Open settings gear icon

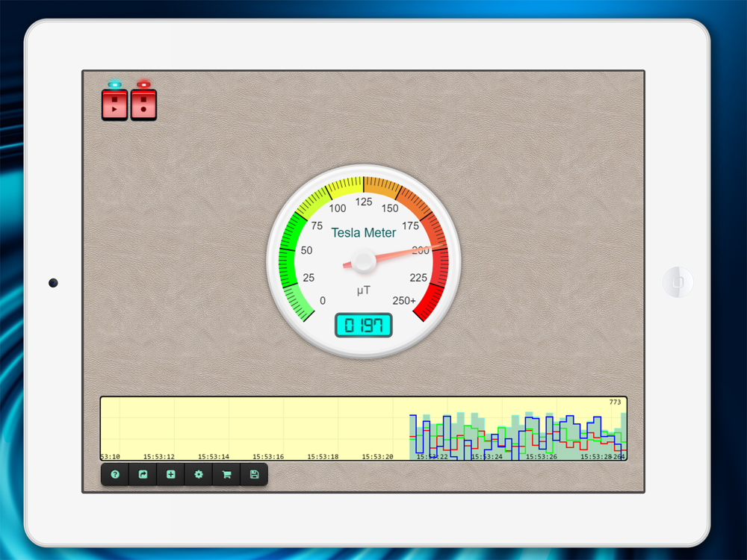click(x=199, y=474)
